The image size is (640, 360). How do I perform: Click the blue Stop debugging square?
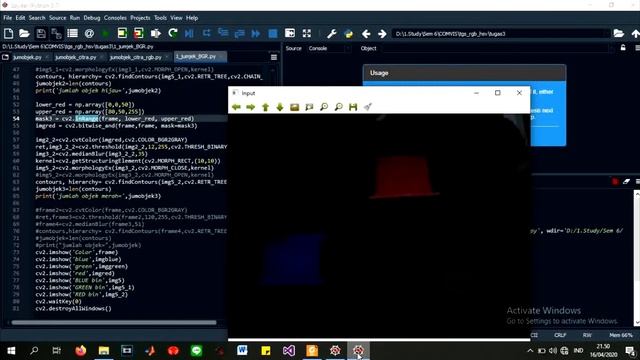273,33
